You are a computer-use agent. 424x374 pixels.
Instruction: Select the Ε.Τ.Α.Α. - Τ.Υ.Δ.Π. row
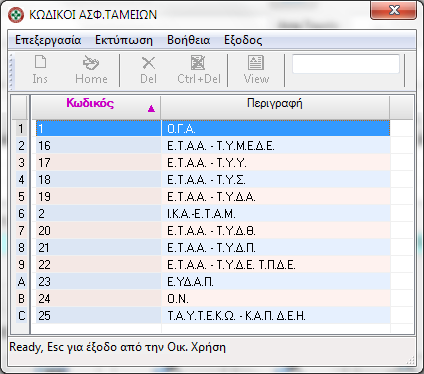(x=213, y=248)
